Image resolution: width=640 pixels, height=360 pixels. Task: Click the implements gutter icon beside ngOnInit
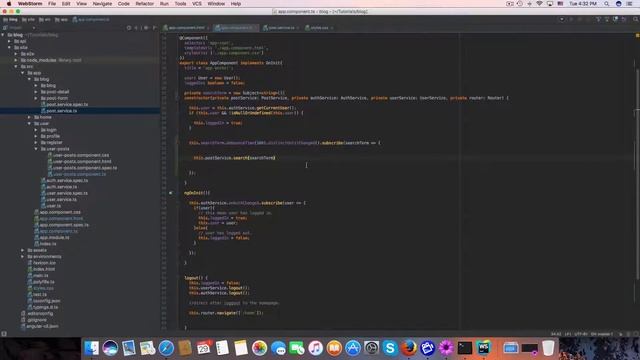171,193
